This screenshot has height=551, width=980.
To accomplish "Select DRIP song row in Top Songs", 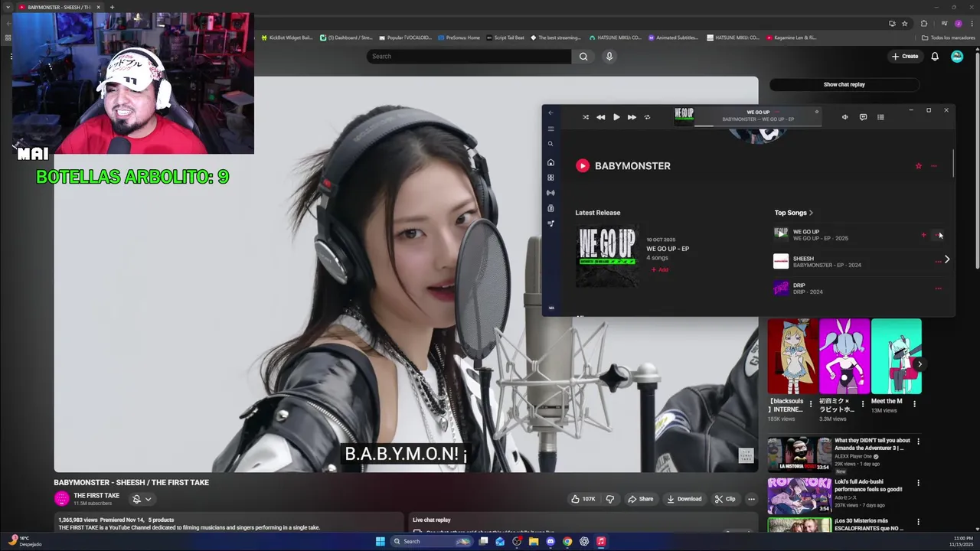I will tap(858, 289).
